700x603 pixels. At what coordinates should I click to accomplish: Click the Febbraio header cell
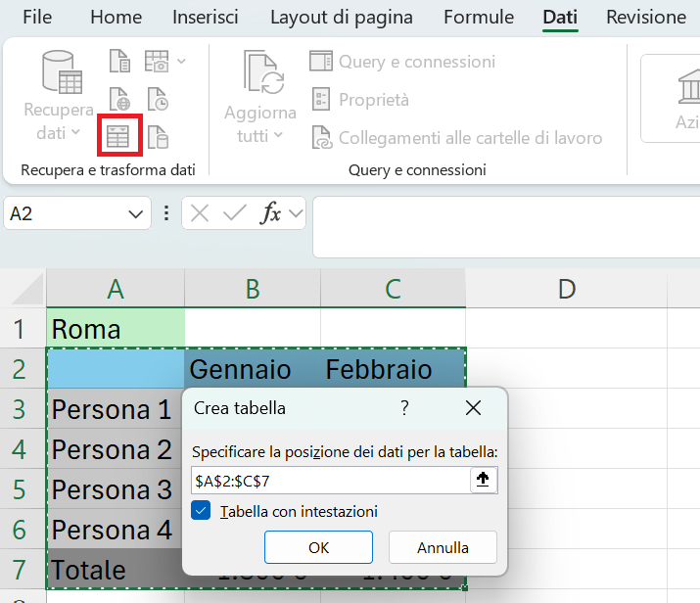[393, 369]
